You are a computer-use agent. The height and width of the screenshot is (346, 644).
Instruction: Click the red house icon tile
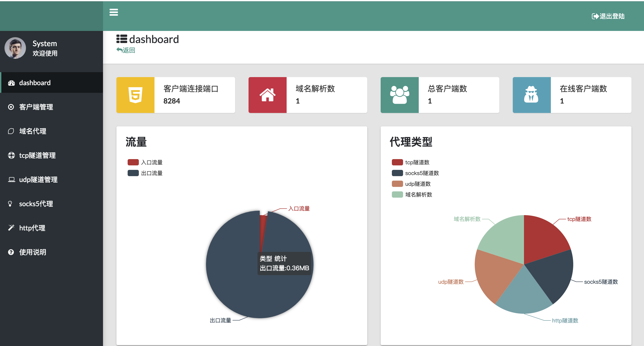click(267, 95)
